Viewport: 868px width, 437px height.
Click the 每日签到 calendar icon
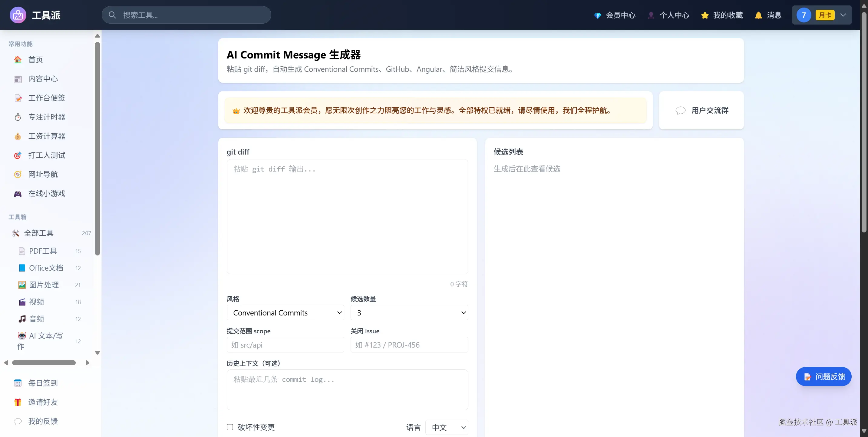[18, 383]
